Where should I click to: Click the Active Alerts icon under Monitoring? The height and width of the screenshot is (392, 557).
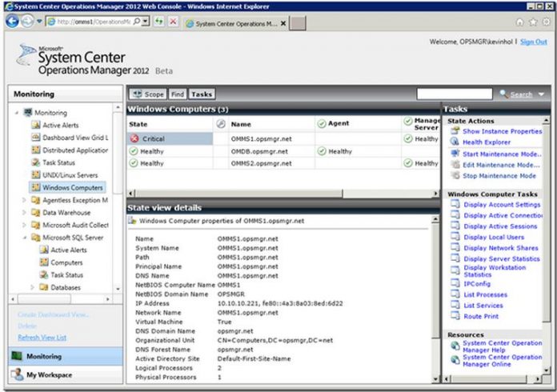tap(35, 125)
